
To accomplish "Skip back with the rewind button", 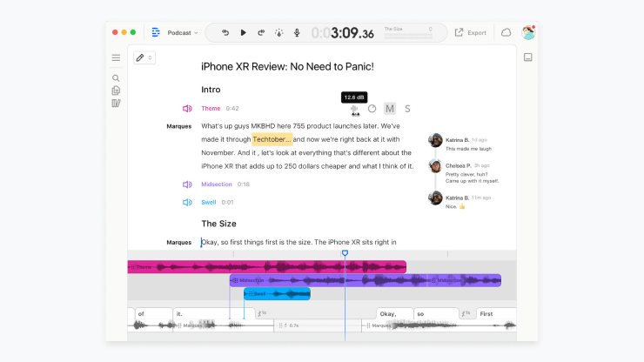I will (225, 32).
